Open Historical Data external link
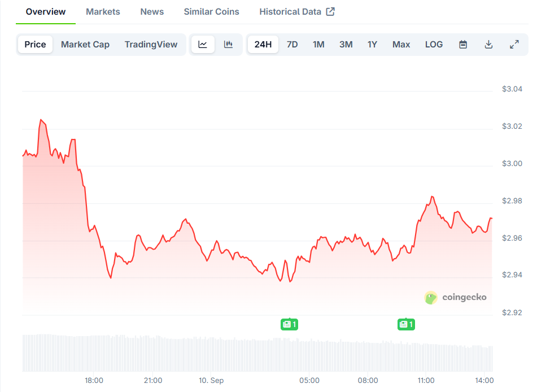Screen dimensions: 537x392 pyautogui.click(x=296, y=12)
